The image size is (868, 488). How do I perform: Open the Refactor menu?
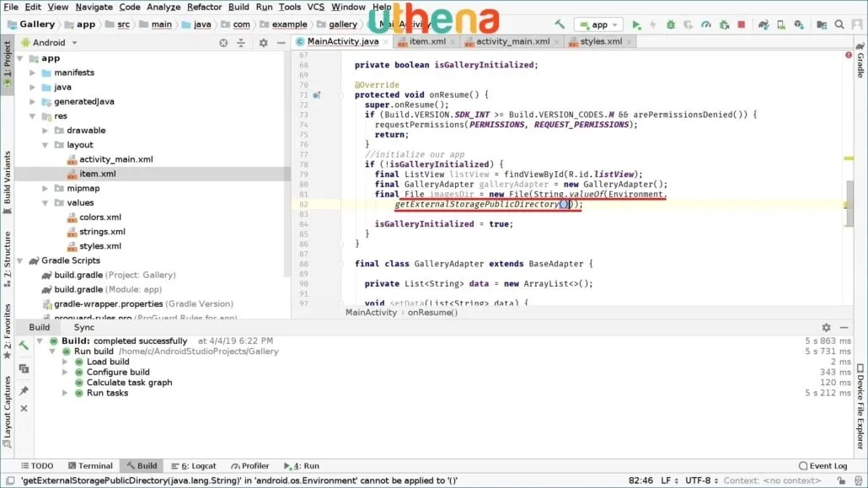(x=204, y=8)
